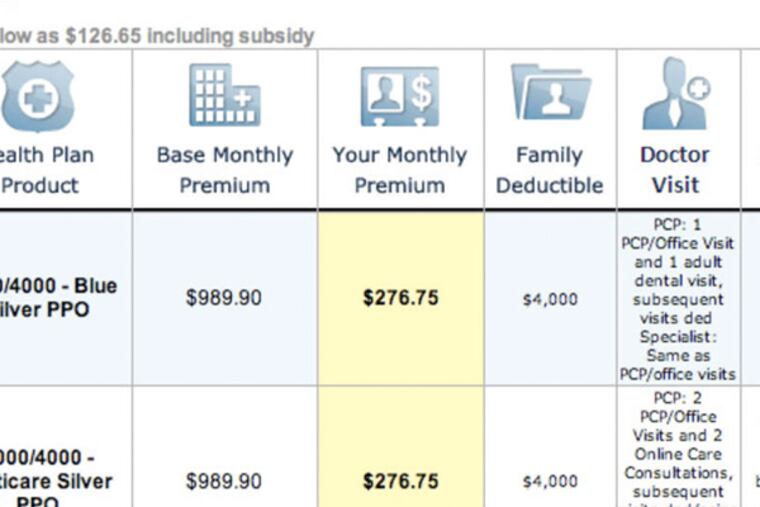The width and height of the screenshot is (760, 507).
Task: Click the Base Monthly Premium building icon
Action: [225, 97]
